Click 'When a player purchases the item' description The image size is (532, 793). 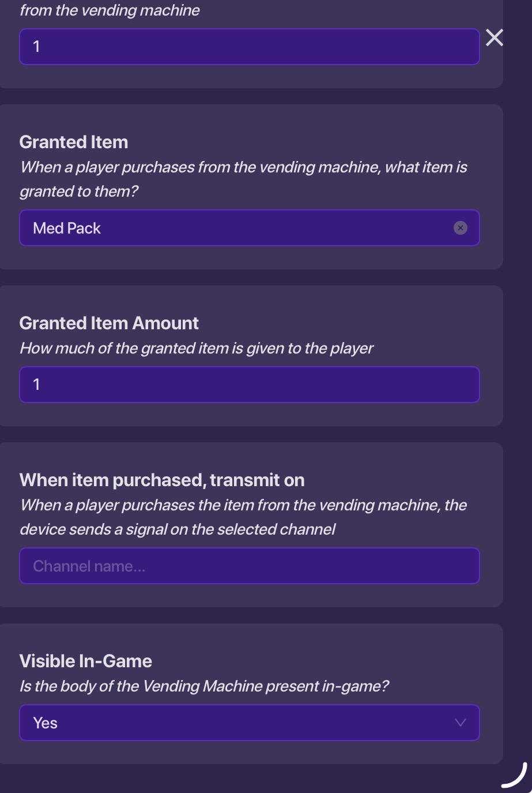(x=243, y=505)
